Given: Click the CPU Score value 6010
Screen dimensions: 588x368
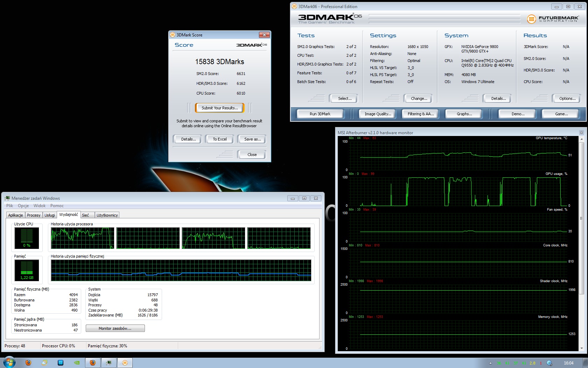Looking at the screenshot, I should (x=241, y=93).
